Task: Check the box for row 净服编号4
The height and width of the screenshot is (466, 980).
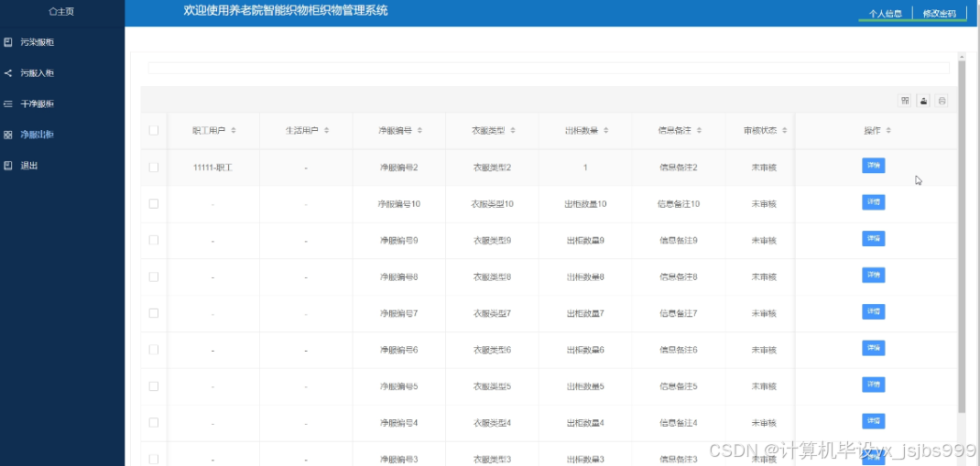Action: tap(154, 422)
